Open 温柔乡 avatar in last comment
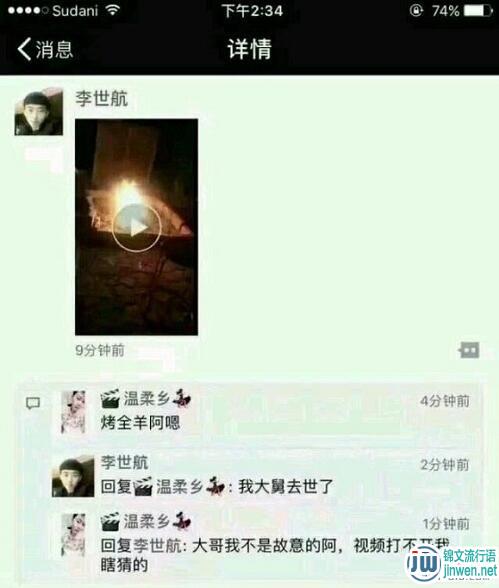The image size is (499, 588). pyautogui.click(x=73, y=535)
